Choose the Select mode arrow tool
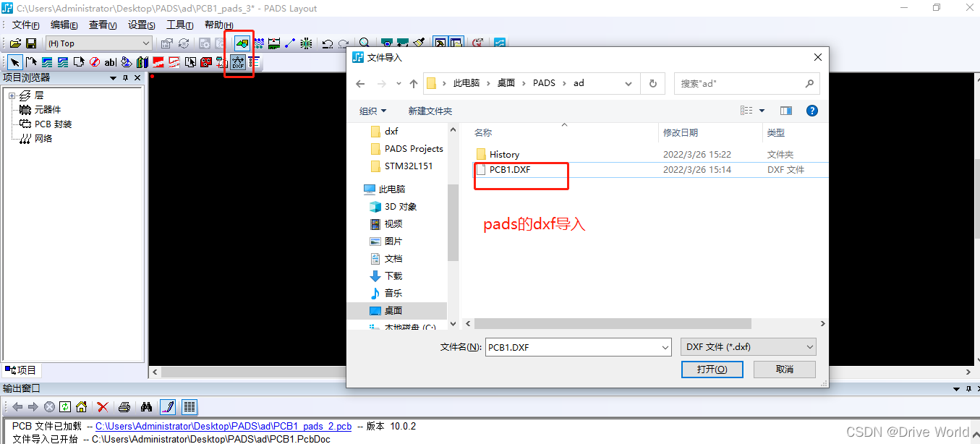 [x=15, y=62]
